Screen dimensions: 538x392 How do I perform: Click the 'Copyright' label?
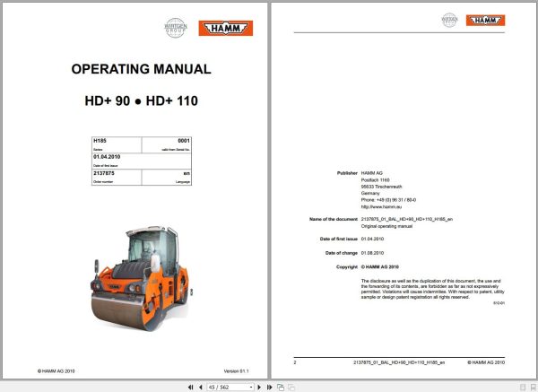(347, 267)
